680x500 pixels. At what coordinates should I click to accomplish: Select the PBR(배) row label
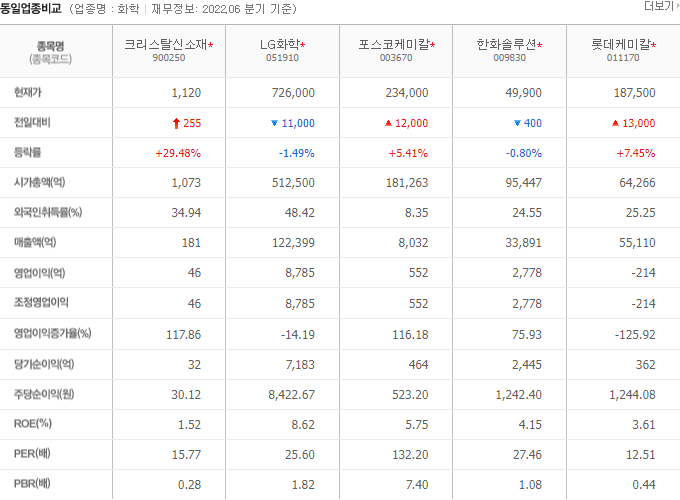pos(32,484)
